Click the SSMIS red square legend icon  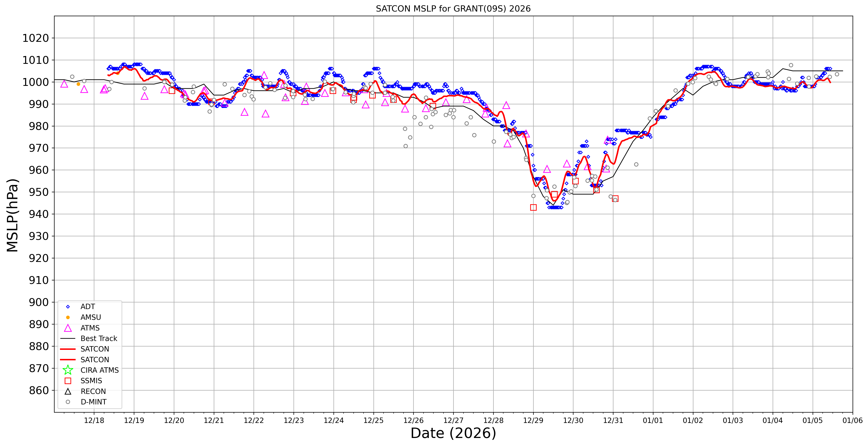coord(68,381)
